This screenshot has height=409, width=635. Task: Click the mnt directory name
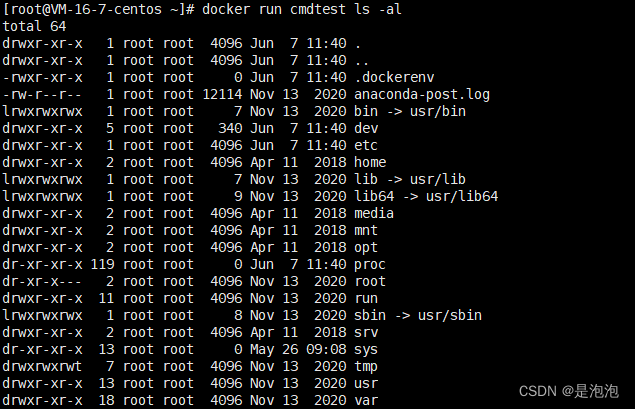click(366, 230)
